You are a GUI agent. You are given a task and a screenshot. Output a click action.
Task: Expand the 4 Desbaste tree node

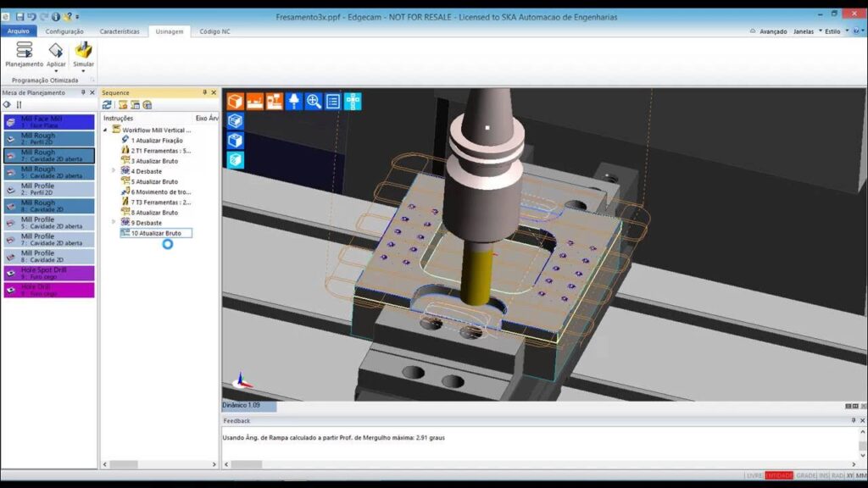(114, 170)
